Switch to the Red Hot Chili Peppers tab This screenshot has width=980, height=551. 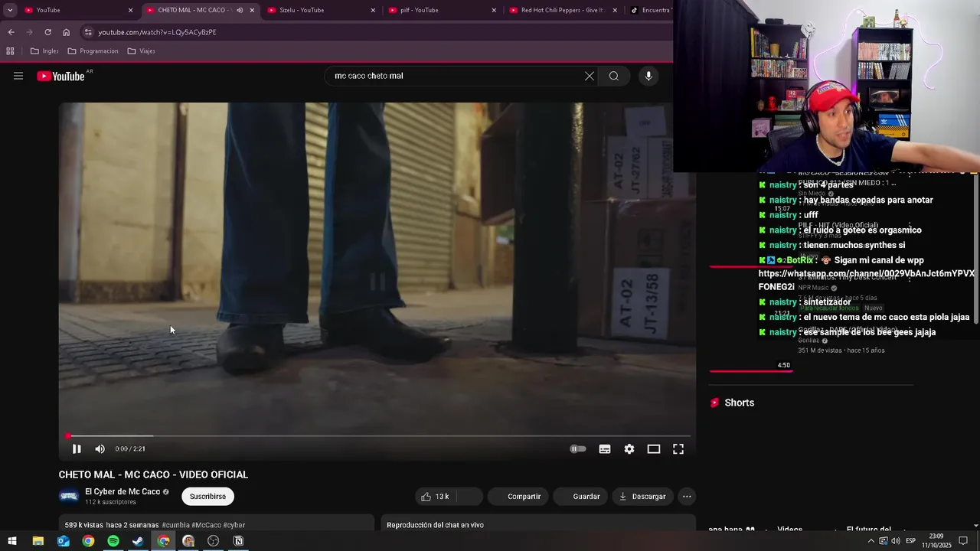point(561,10)
